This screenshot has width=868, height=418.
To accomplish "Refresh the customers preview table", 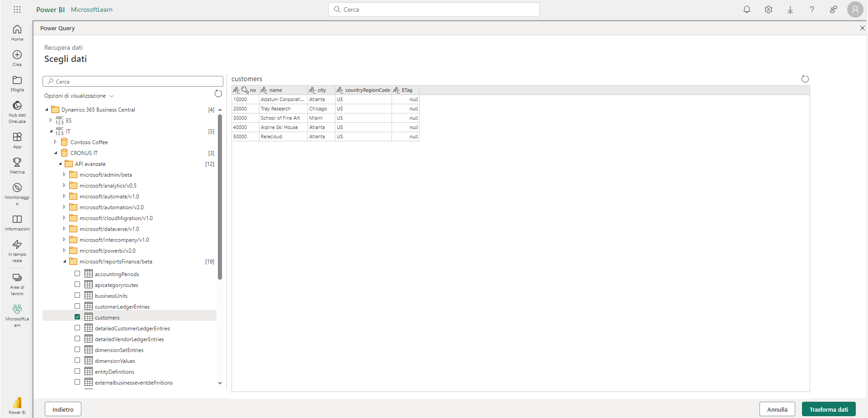I will tap(805, 79).
